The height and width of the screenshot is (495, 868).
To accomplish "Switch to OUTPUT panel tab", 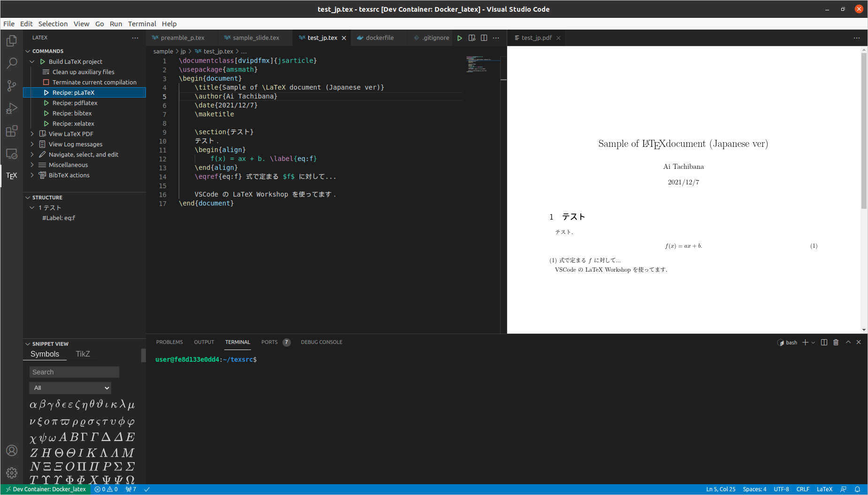I will point(204,343).
